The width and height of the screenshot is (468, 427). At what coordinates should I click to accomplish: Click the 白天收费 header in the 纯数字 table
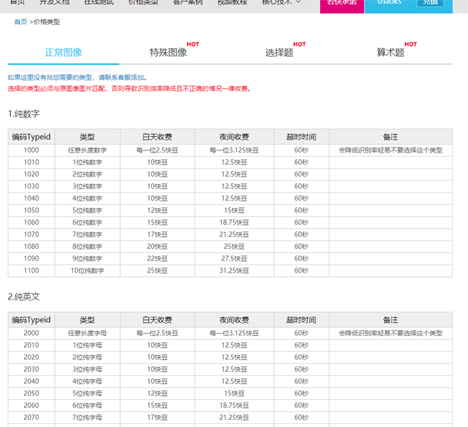[x=157, y=137]
